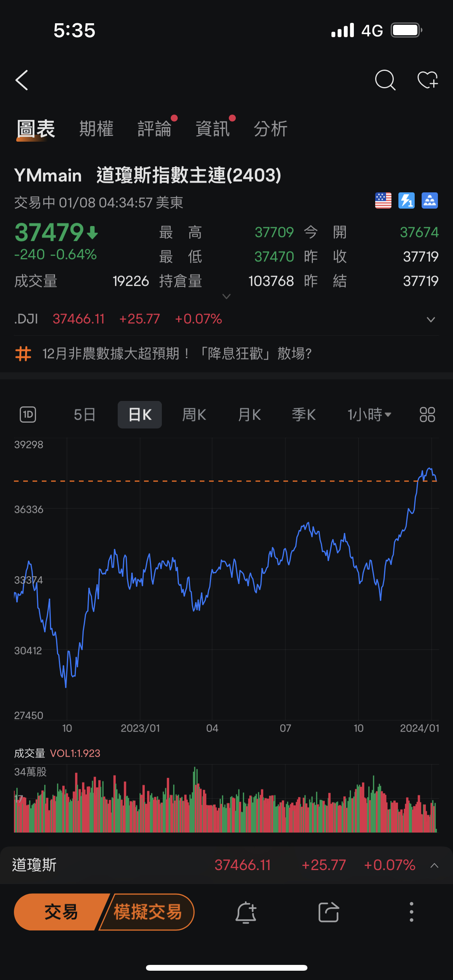Tap the 成交量 VOL1:1.923 indicator label
The height and width of the screenshot is (980, 453).
pyautogui.click(x=57, y=753)
